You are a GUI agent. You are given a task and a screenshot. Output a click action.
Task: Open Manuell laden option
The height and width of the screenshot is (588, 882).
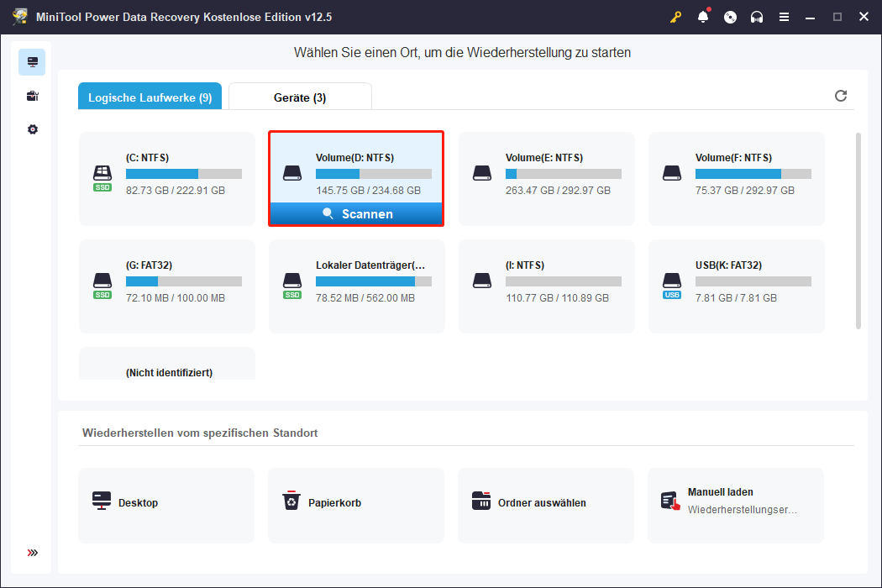coord(736,506)
